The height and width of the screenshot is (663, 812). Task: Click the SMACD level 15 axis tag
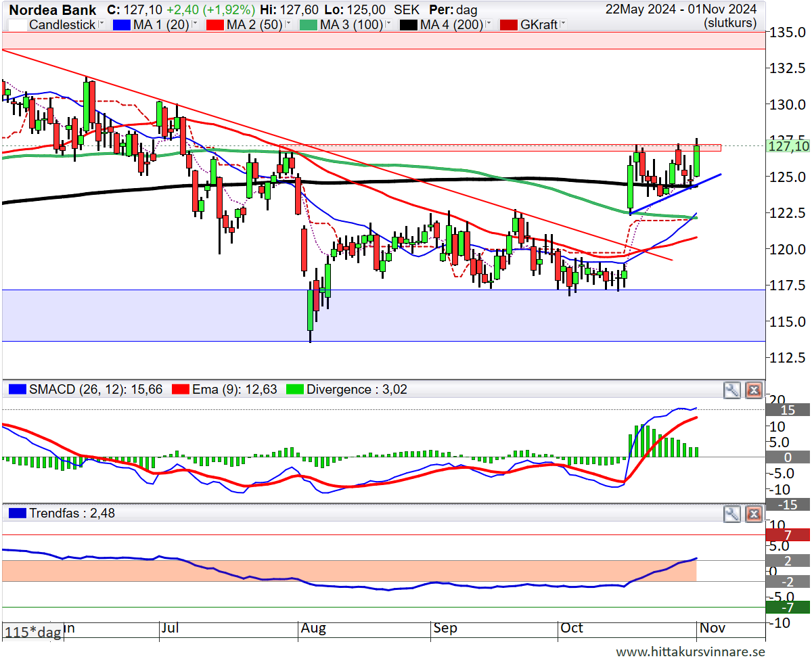[x=788, y=410]
